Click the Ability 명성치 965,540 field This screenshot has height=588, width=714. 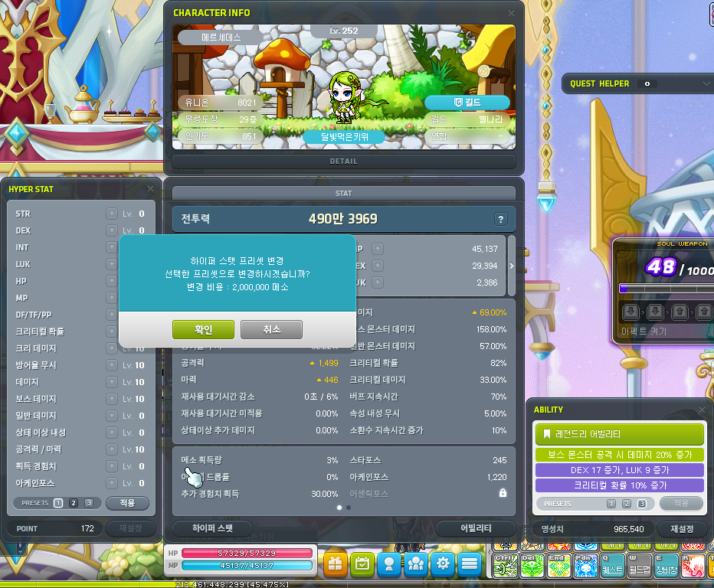click(594, 529)
